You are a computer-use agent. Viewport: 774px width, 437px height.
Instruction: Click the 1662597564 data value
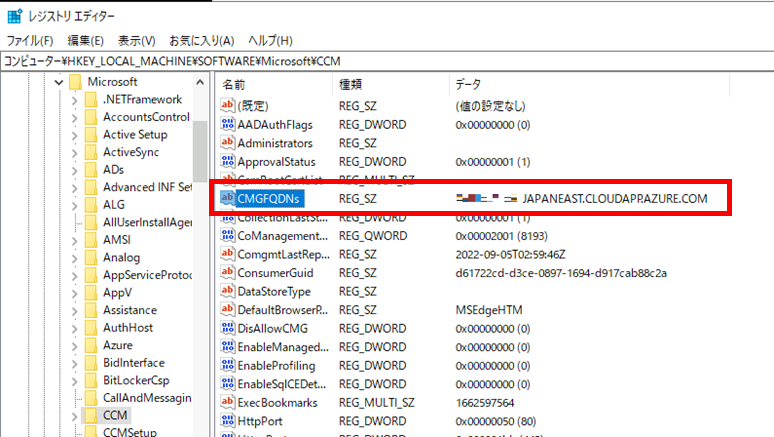tap(485, 403)
